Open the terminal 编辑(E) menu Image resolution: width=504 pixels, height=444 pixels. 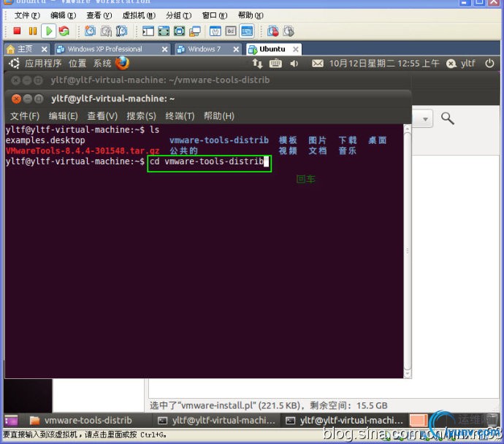pyautogui.click(x=64, y=116)
